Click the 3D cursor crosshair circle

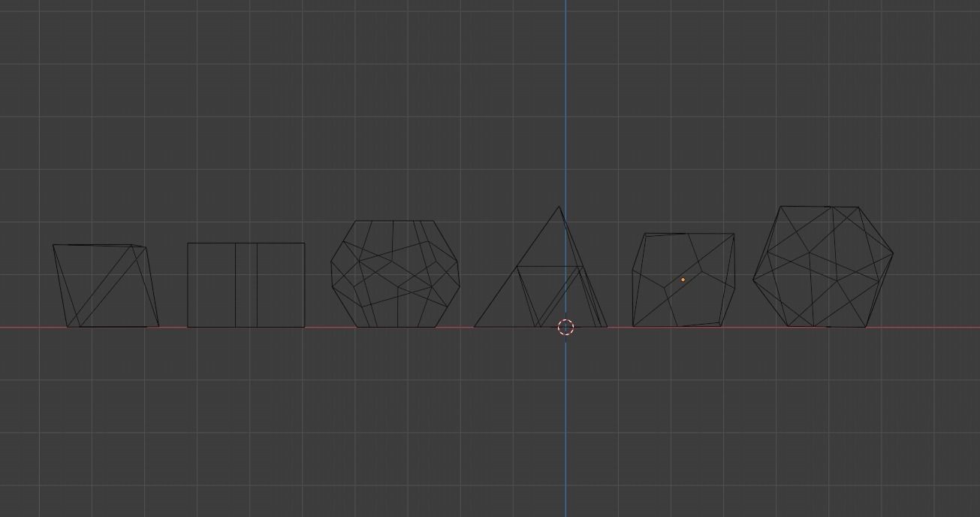coord(565,327)
